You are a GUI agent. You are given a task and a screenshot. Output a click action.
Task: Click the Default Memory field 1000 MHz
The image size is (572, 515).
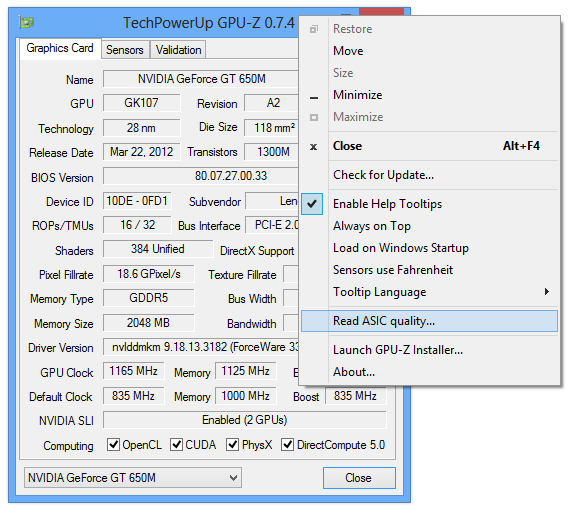click(x=246, y=396)
